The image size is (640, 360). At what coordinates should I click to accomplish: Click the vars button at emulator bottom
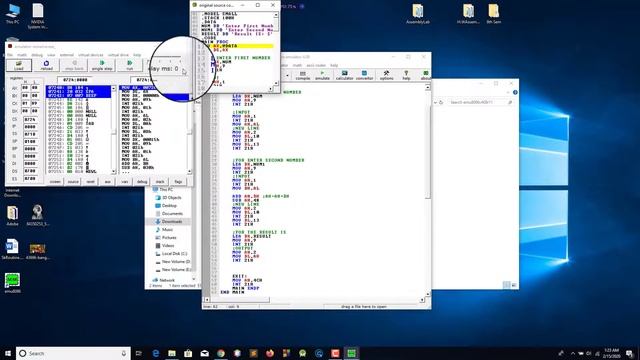click(125, 182)
